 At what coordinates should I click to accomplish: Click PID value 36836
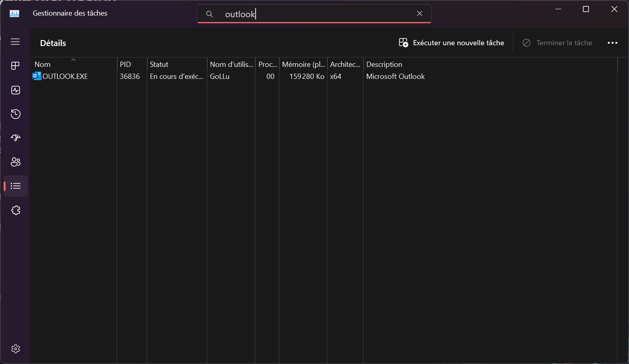coord(130,76)
